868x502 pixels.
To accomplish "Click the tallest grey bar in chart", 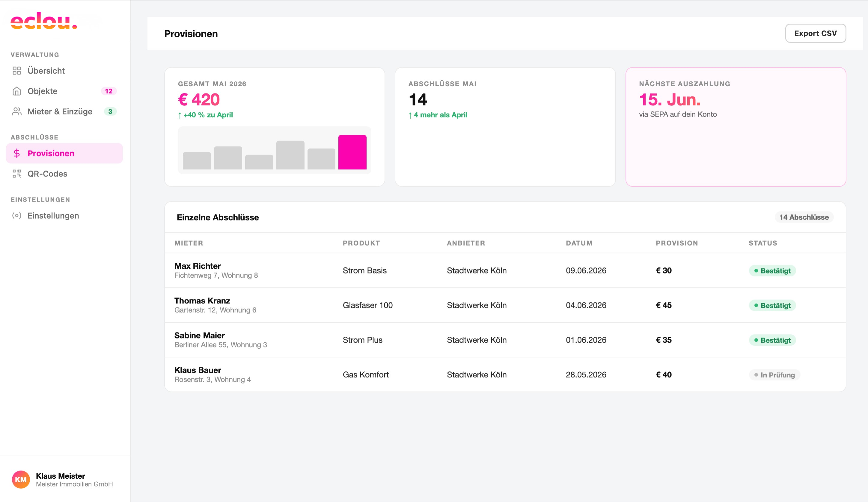I will 290,155.
